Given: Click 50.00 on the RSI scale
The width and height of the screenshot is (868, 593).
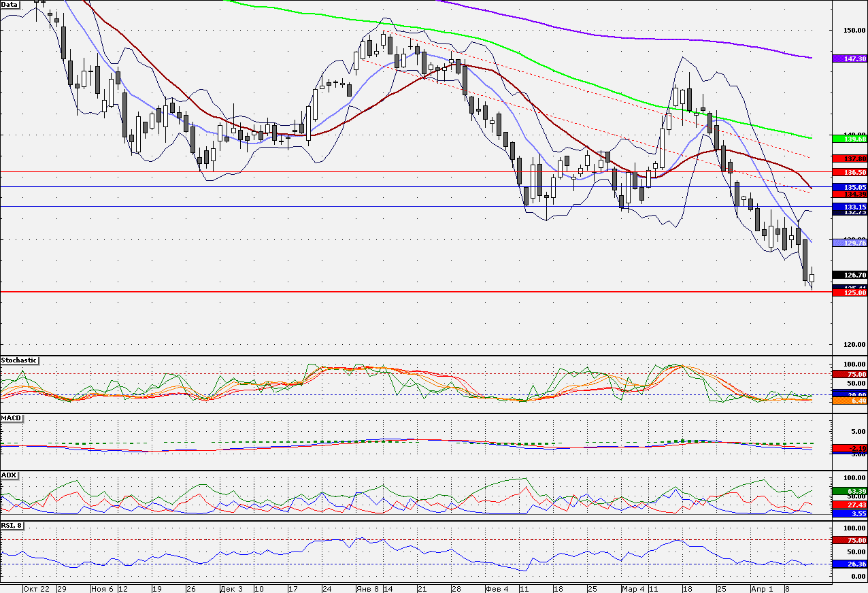Looking at the screenshot, I should (856, 552).
